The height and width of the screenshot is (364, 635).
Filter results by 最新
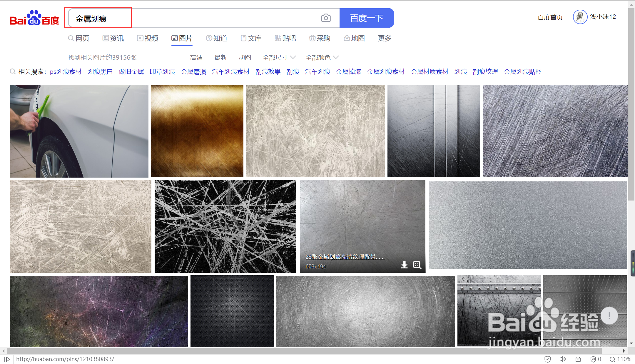pos(220,58)
